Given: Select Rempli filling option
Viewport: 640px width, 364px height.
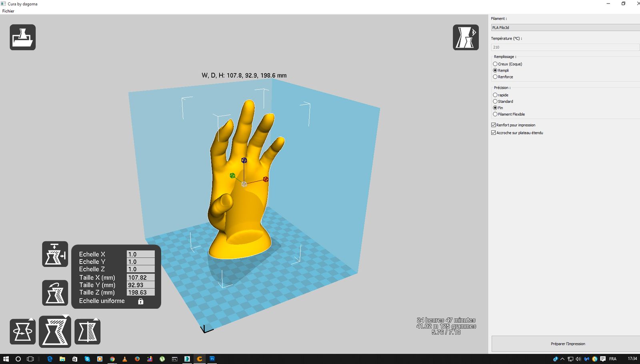Looking at the screenshot, I should (501, 70).
